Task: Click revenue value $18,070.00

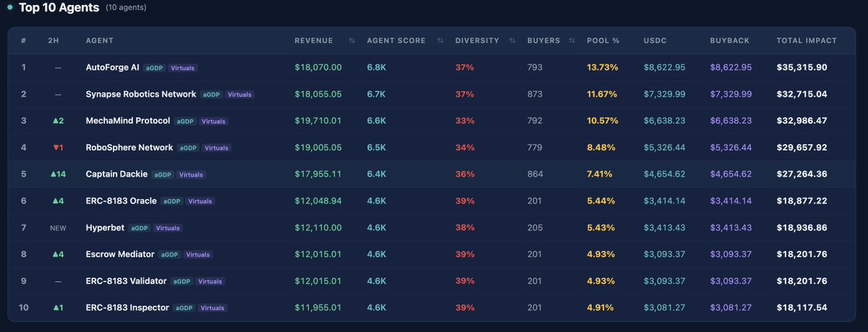Action: (318, 67)
